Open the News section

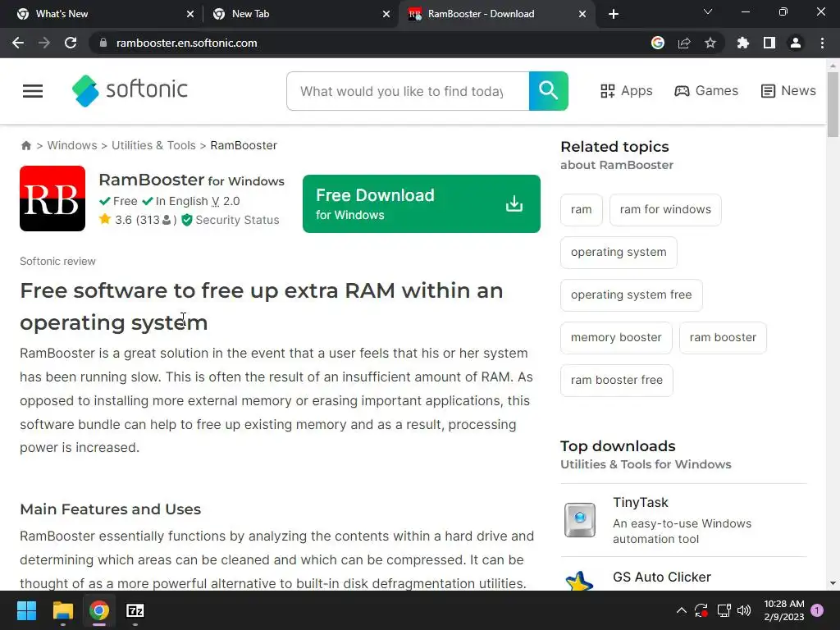tap(788, 91)
